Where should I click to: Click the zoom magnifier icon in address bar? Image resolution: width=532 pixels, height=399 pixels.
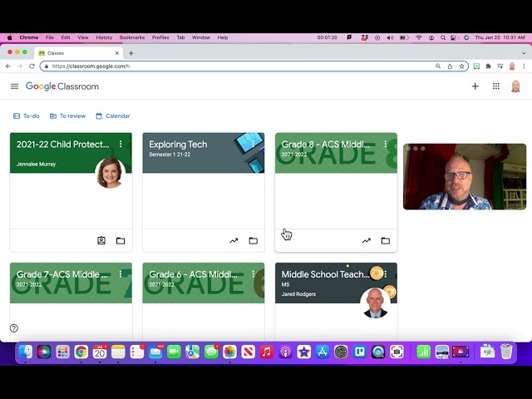click(x=438, y=66)
